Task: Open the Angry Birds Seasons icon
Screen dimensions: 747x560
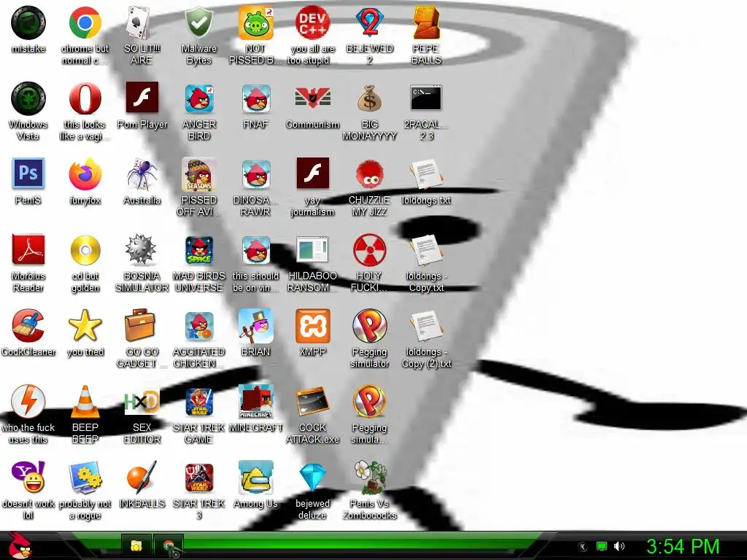Action: pyautogui.click(x=198, y=174)
